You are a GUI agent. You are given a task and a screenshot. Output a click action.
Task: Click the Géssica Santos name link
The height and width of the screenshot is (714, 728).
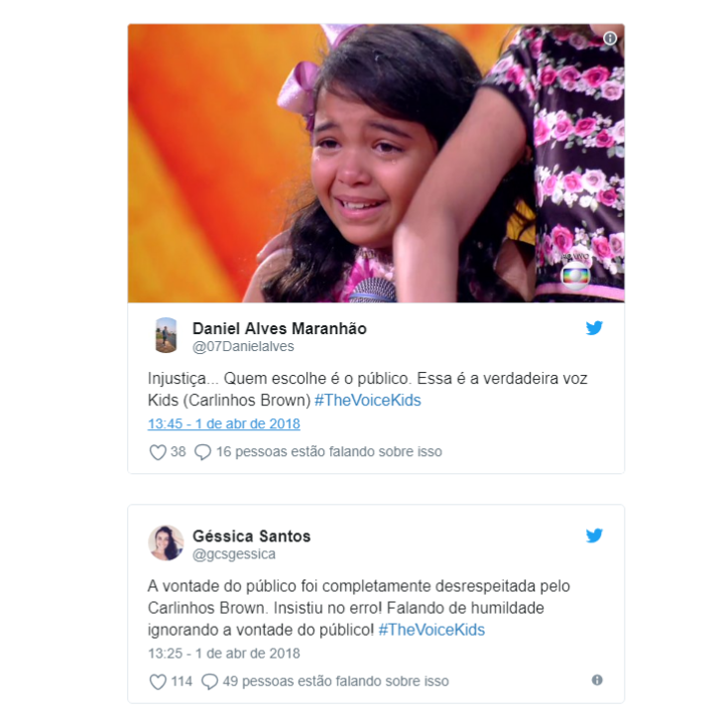pos(252,536)
